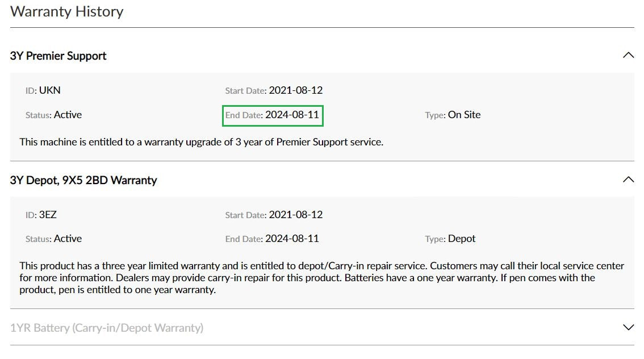
Task: Select the ID: 3EZ text
Action: click(x=41, y=215)
